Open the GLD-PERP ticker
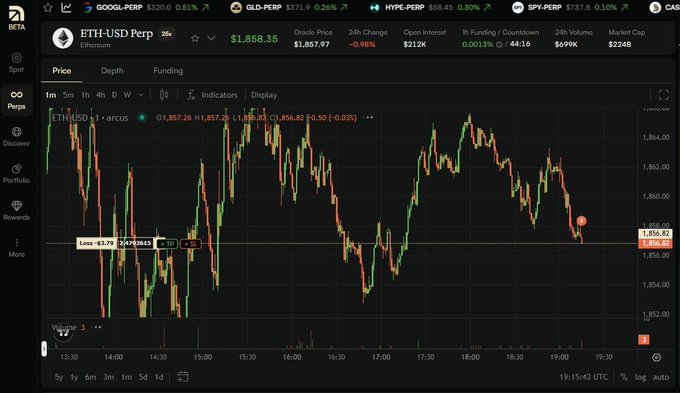The height and width of the screenshot is (393, 680). 288,7
